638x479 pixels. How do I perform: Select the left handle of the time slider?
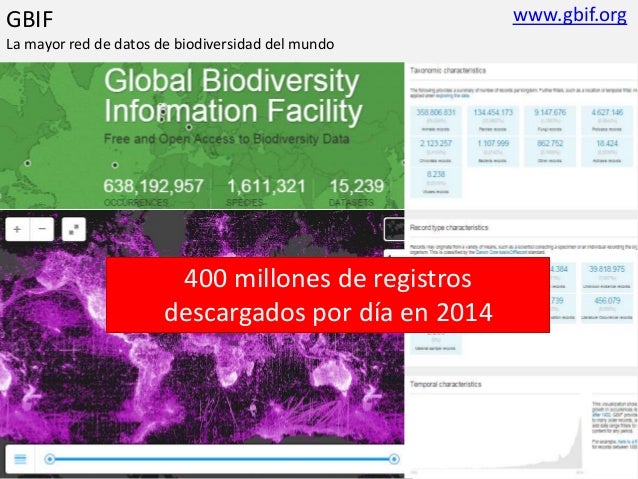50,459
